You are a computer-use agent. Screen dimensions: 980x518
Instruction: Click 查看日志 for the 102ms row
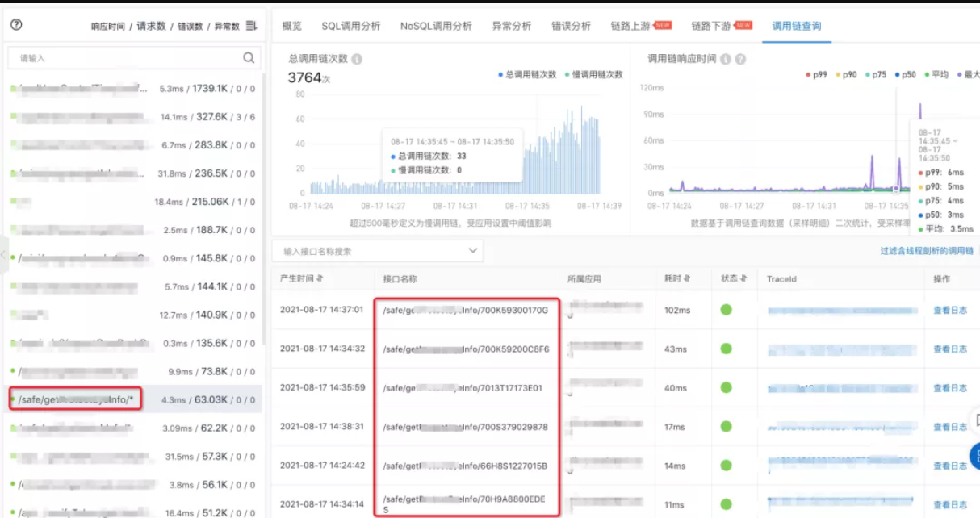pos(950,310)
